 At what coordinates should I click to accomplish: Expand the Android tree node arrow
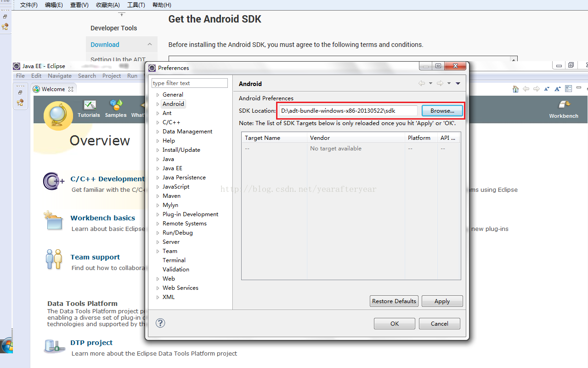(158, 104)
